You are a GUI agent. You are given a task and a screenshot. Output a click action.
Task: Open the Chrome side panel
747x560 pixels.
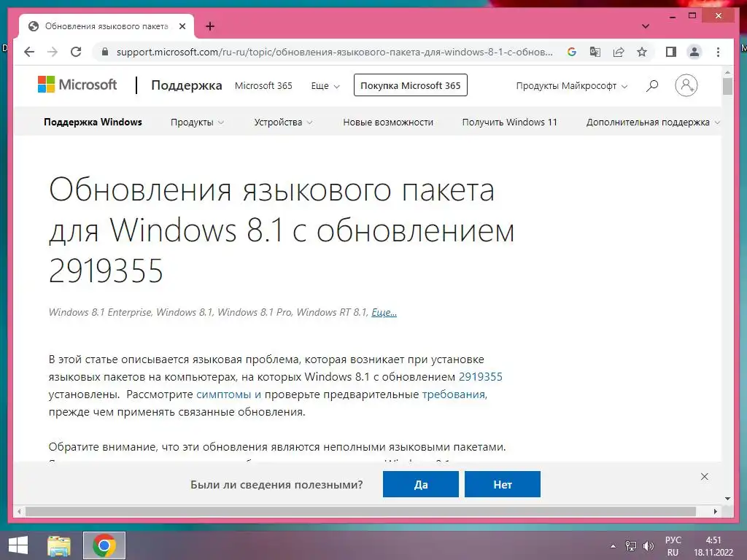tap(671, 52)
